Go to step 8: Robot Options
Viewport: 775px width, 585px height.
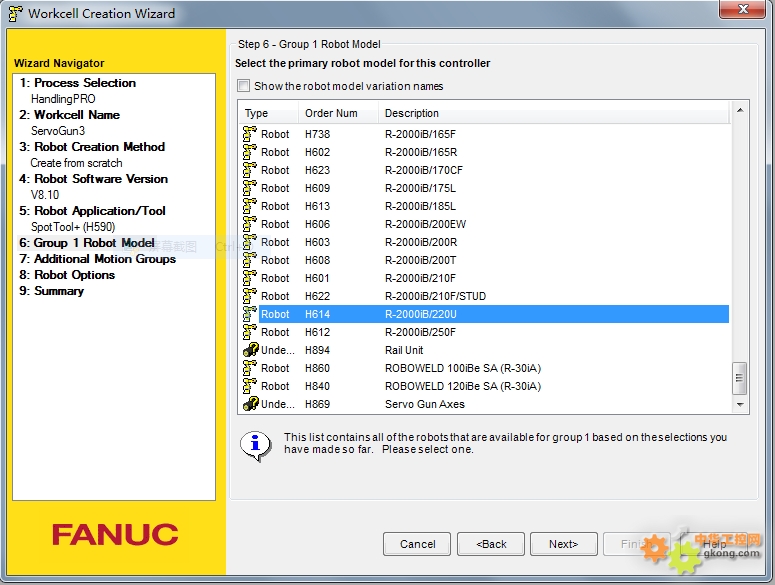(x=67, y=275)
